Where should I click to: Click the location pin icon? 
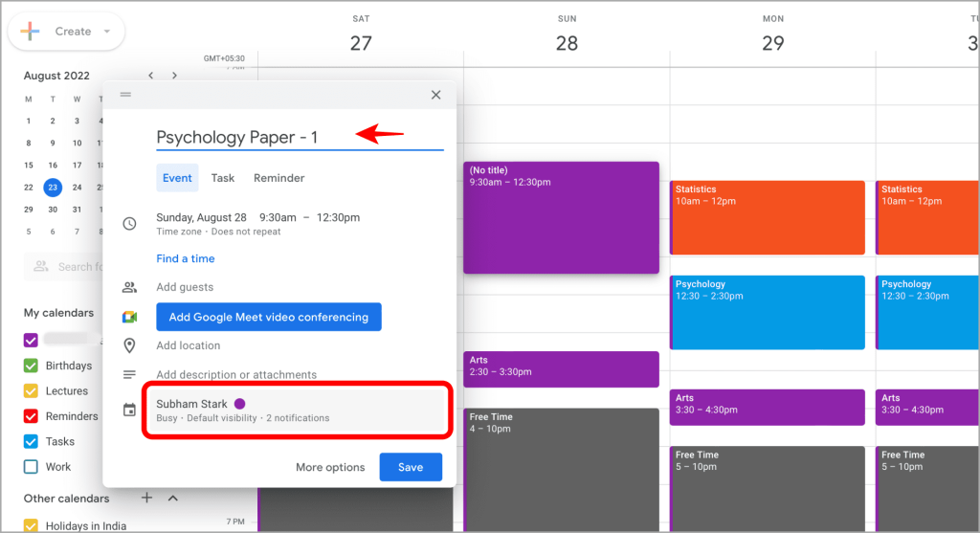(129, 345)
